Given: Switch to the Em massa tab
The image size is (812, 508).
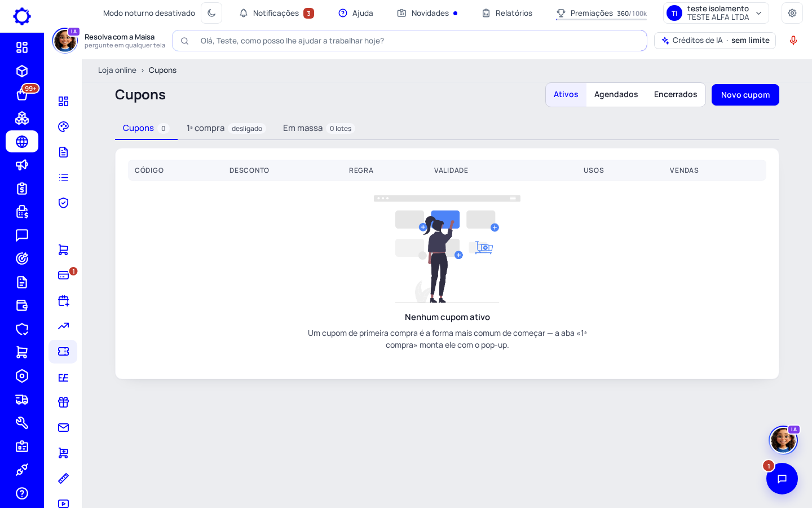Looking at the screenshot, I should coord(319,128).
